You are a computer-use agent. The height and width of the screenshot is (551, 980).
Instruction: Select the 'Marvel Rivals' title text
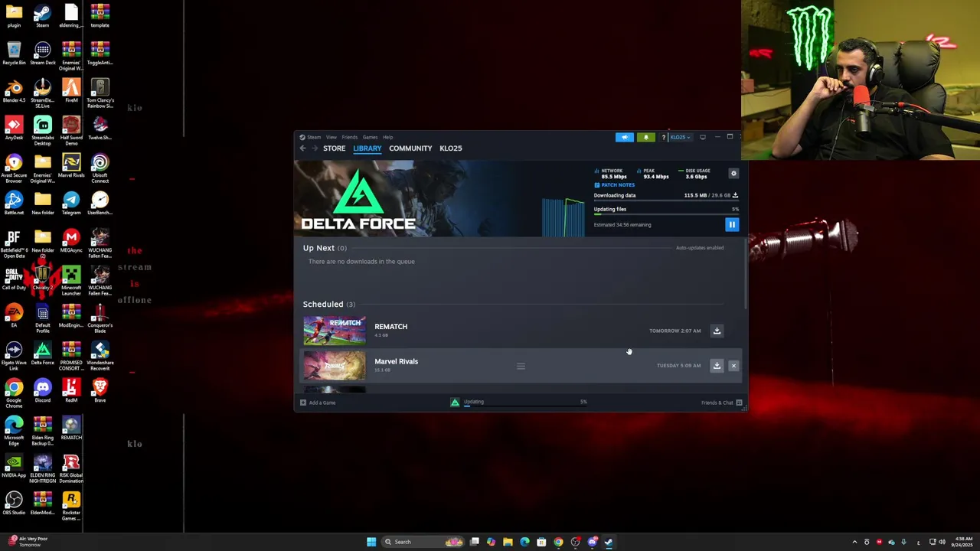coord(397,361)
